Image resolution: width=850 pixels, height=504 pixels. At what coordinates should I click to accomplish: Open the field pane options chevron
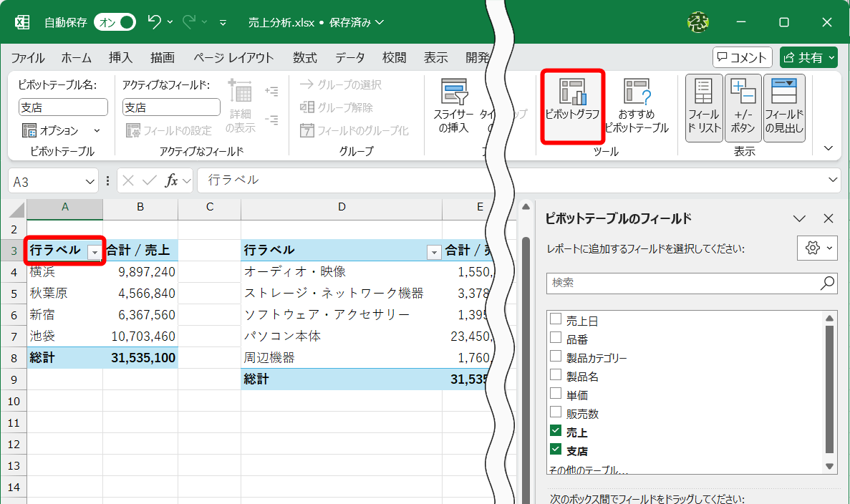pyautogui.click(x=799, y=218)
